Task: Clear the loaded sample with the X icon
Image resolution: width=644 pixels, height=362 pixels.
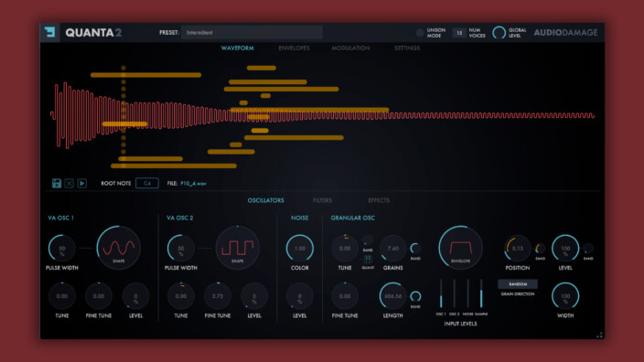Action: (x=69, y=183)
